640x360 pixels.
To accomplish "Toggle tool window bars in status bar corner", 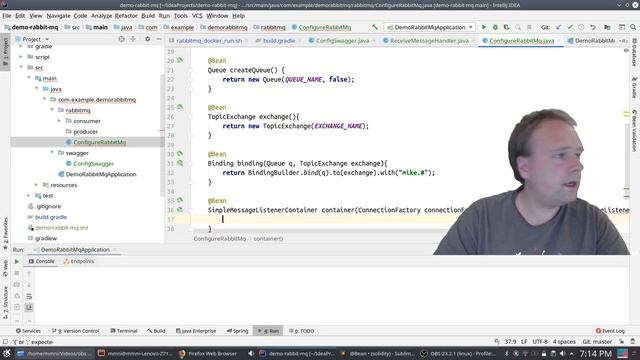I will click(5, 342).
